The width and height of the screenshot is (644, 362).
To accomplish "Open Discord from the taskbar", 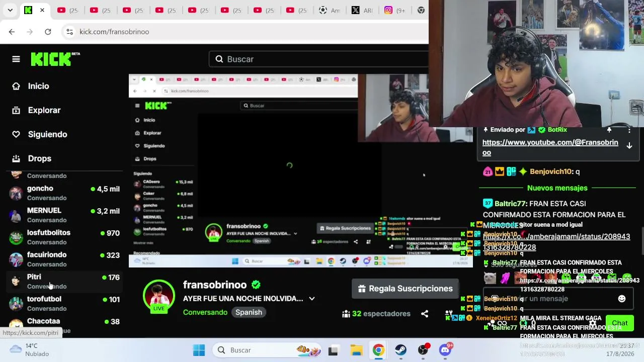I will (x=445, y=350).
